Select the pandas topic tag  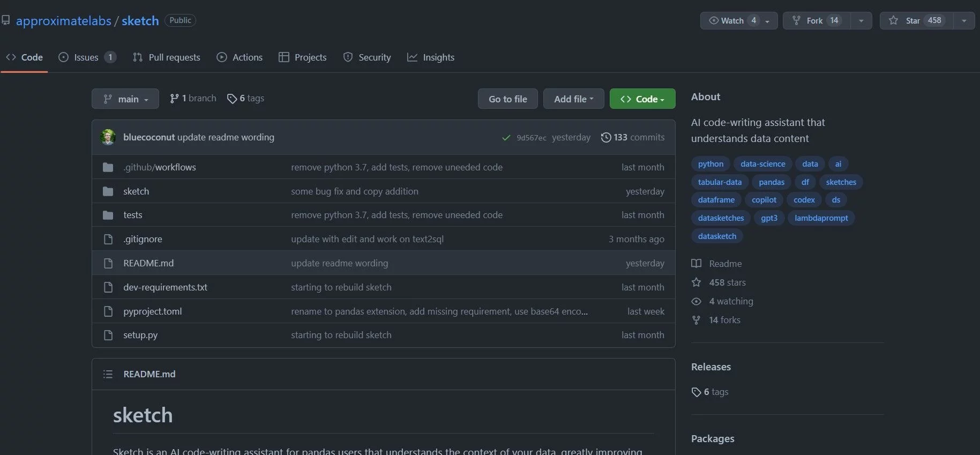772,182
